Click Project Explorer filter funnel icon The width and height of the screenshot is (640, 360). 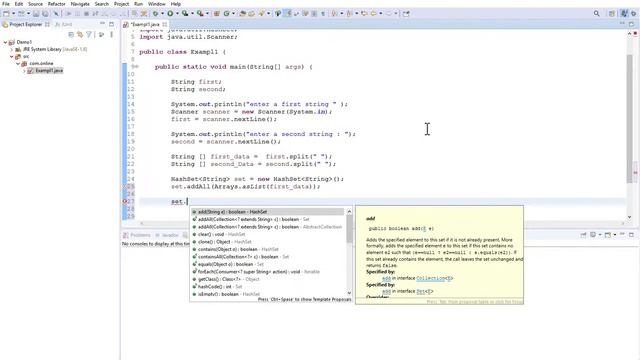coord(89,35)
